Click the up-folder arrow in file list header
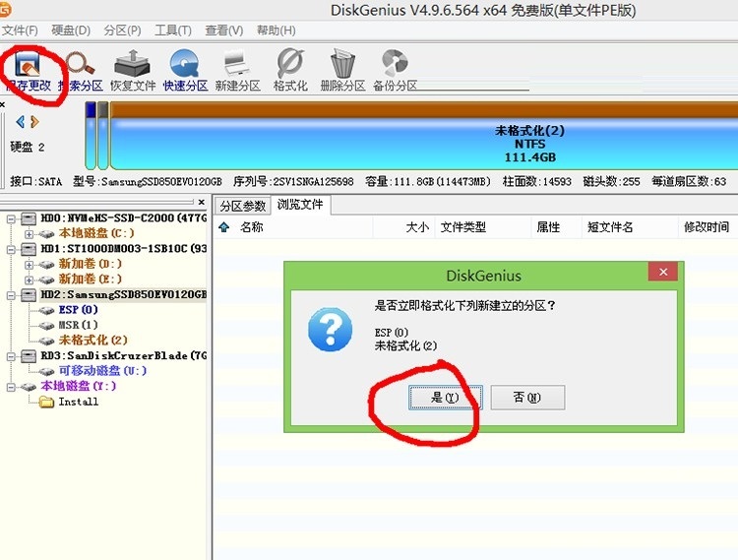 tap(224, 227)
